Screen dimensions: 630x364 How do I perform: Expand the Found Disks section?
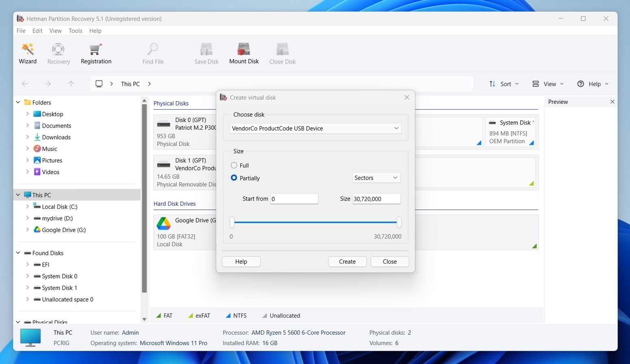coord(18,253)
